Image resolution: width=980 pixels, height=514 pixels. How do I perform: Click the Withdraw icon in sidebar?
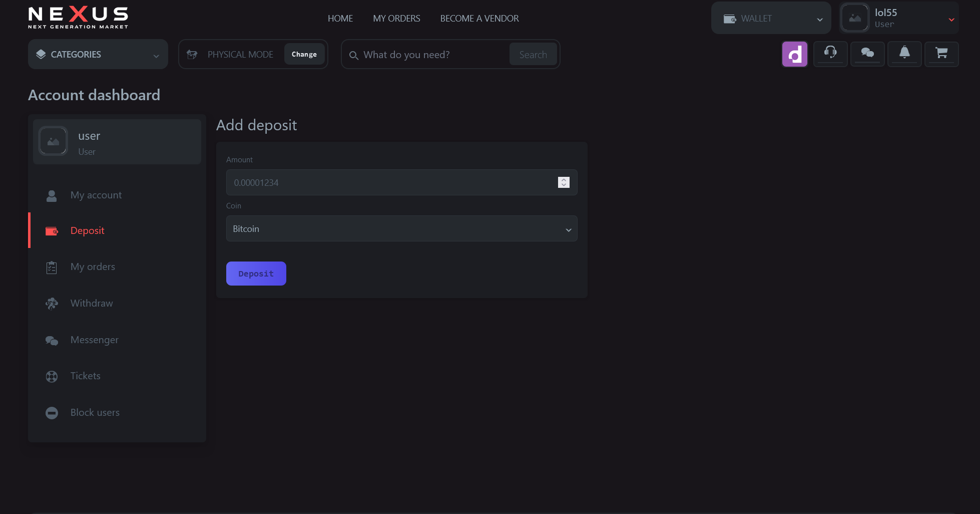tap(52, 304)
